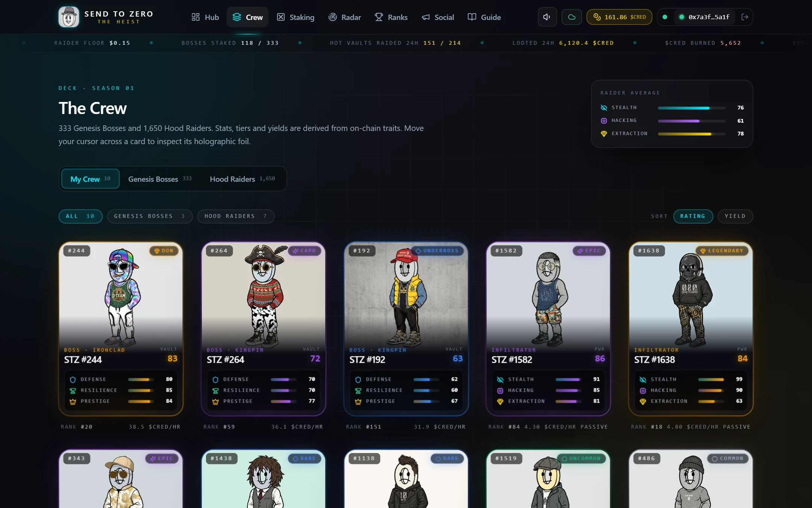Click the Prestige crown icon on STZ #192
Image resolution: width=812 pixels, height=508 pixels.
point(358,402)
